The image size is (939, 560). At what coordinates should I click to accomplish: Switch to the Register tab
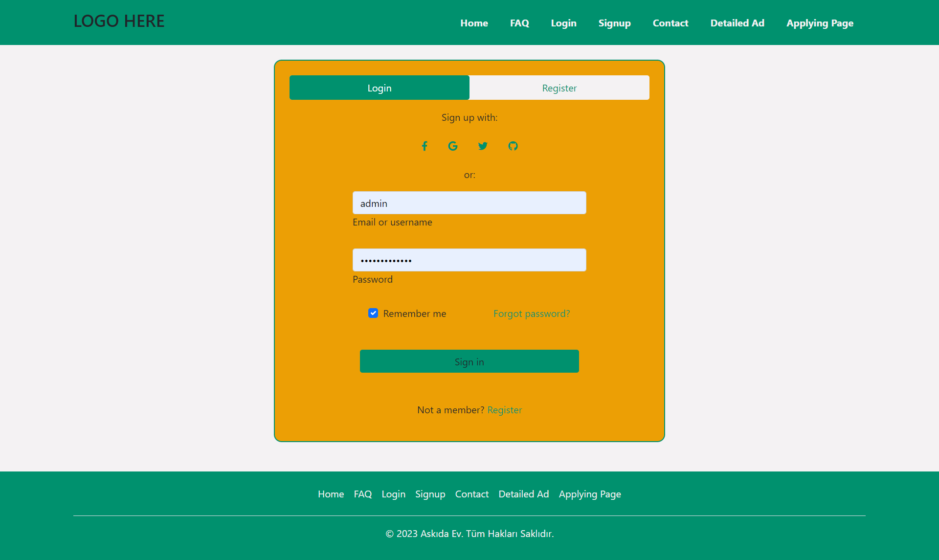click(559, 88)
